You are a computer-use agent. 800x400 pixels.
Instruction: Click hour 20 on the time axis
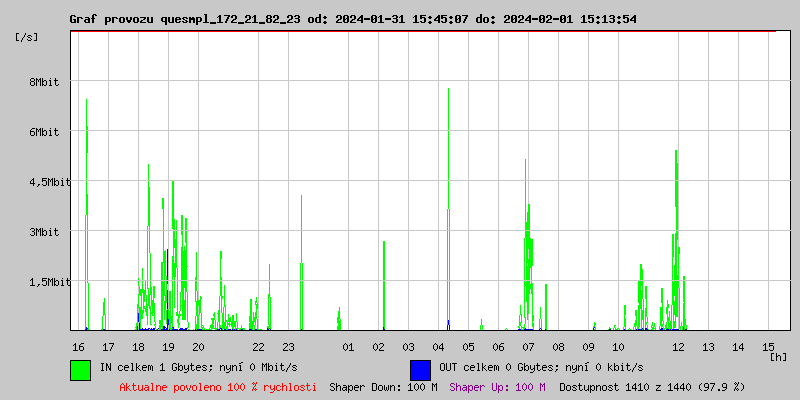coord(198,347)
